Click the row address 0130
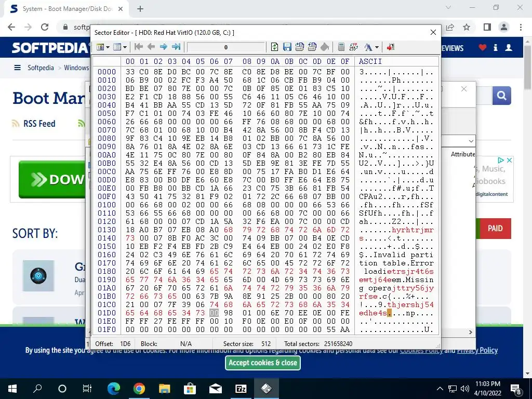 107,230
